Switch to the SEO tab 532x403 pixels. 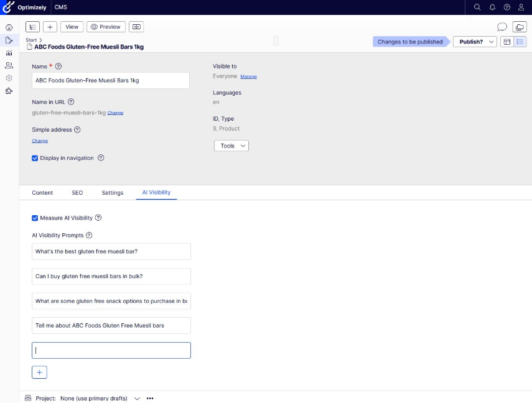[77, 193]
